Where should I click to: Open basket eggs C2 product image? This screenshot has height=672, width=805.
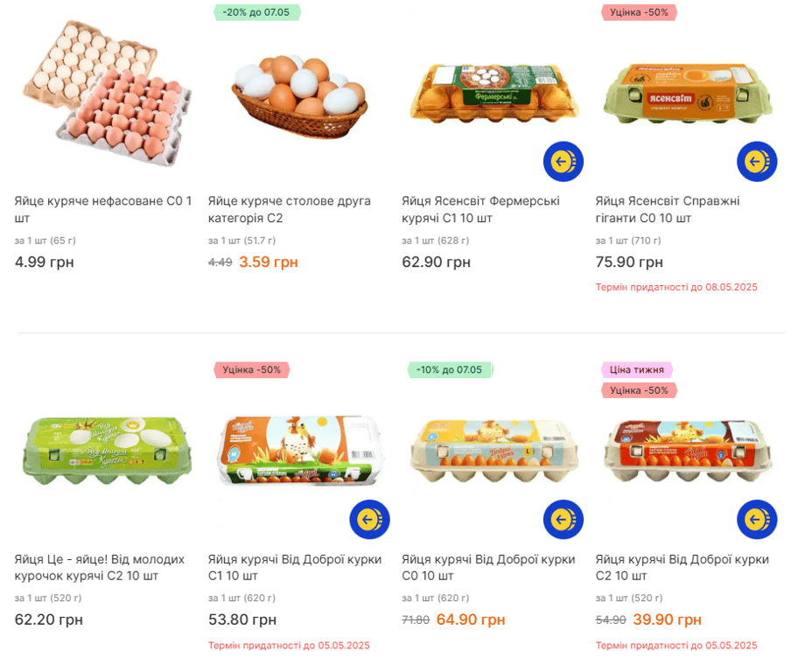tap(299, 96)
